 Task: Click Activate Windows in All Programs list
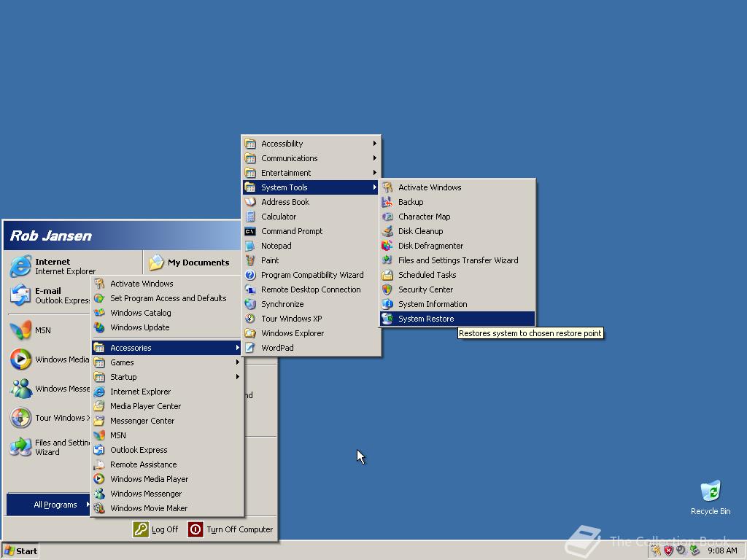(x=167, y=284)
